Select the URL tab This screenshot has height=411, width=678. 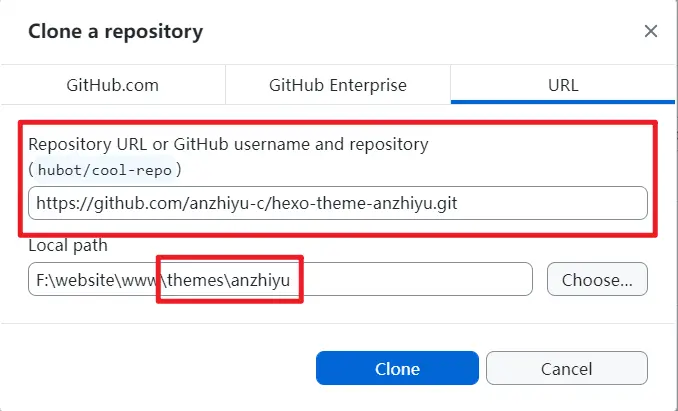click(563, 85)
